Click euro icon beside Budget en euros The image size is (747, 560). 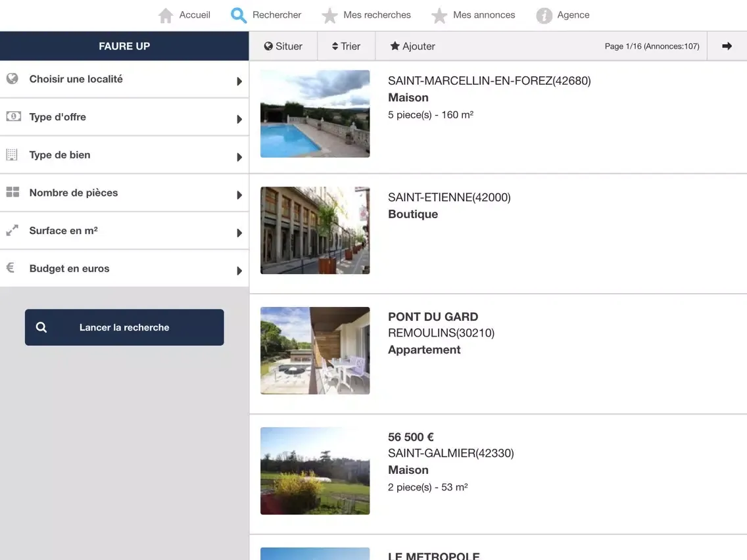10,268
